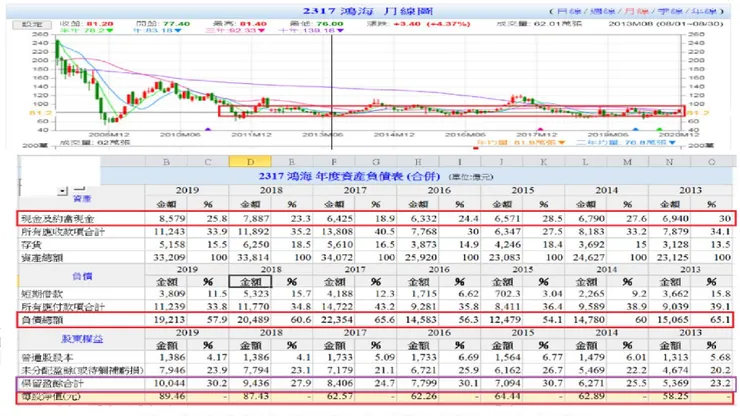This screenshot has width=740, height=416.
Task: Select column C header
Action: [208, 161]
